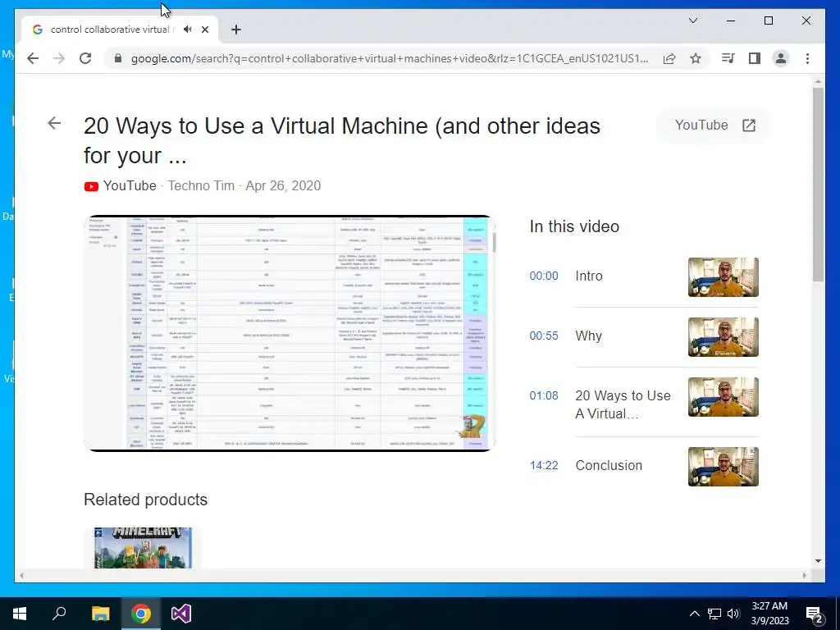Click the scrollbar down arrow
Screen dimensions: 840x630
818,561
